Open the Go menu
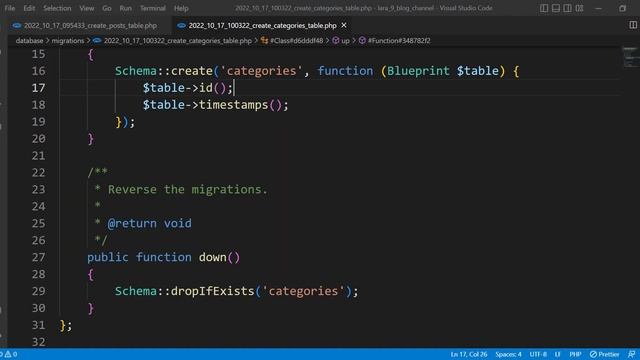The height and width of the screenshot is (360, 640). 107,8
